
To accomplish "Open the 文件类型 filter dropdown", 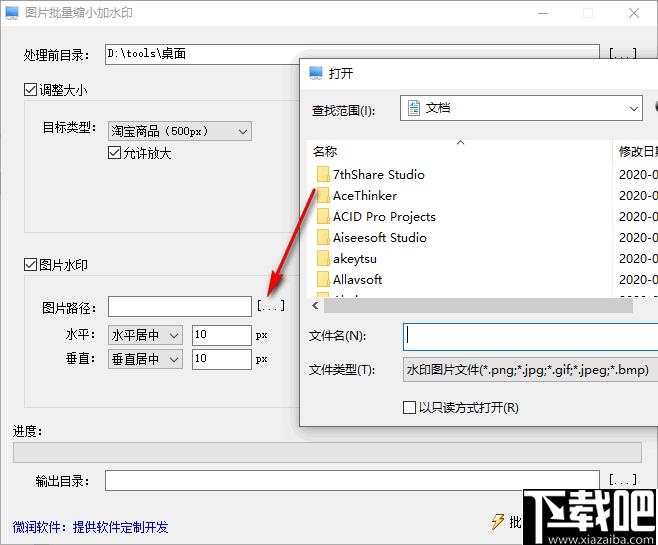I will pyautogui.click(x=530, y=370).
